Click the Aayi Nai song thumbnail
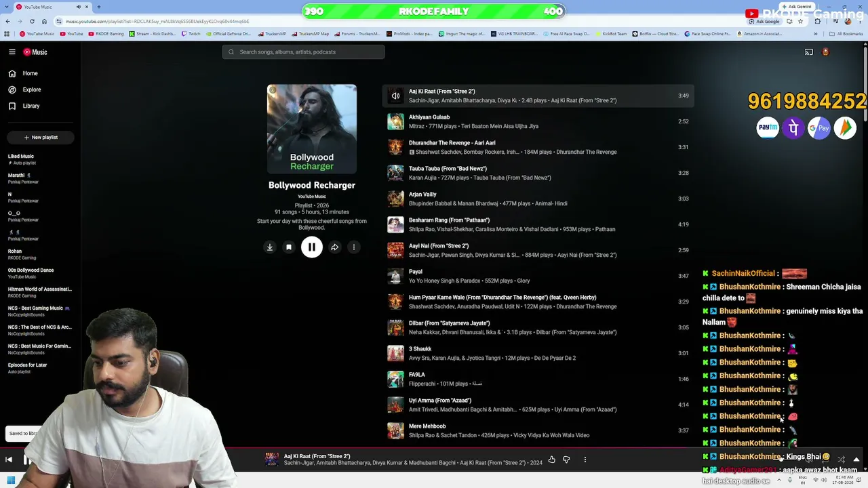This screenshot has width=868, height=488. [395, 250]
